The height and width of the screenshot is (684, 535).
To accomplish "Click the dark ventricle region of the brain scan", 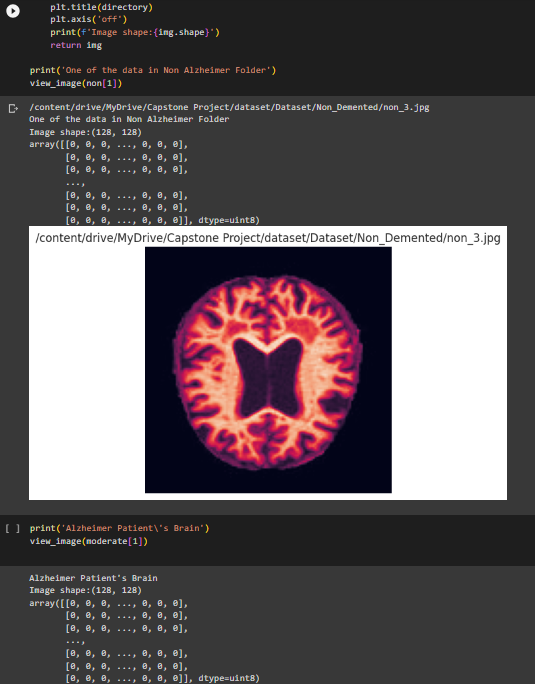I will [268, 377].
